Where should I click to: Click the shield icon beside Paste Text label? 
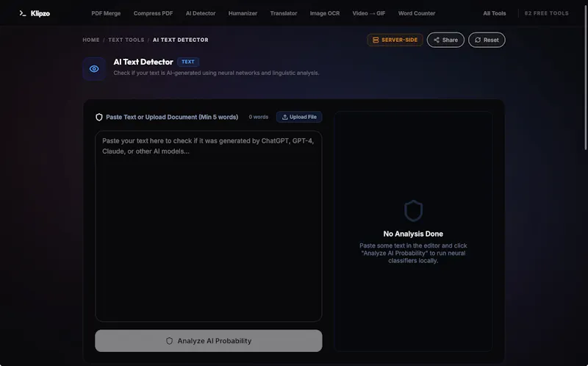99,118
